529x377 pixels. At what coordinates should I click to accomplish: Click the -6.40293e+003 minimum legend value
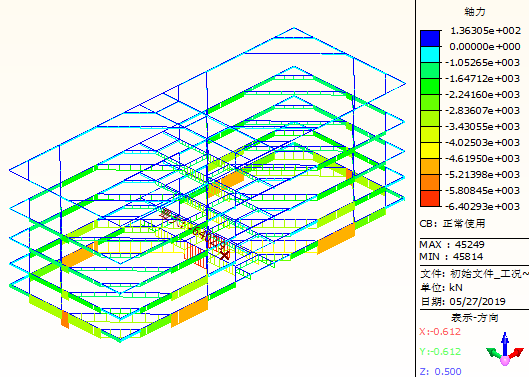(483, 206)
